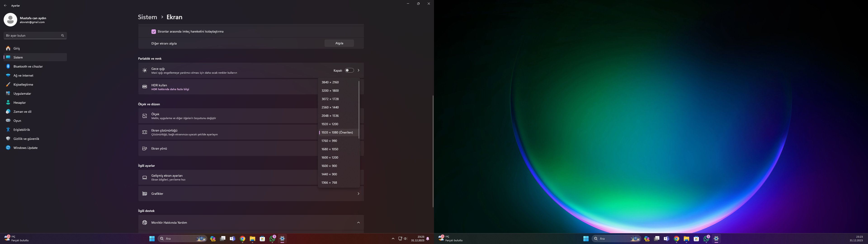Open Hesaplar settings
Viewport: 868px width, 244px height.
[x=35, y=102]
